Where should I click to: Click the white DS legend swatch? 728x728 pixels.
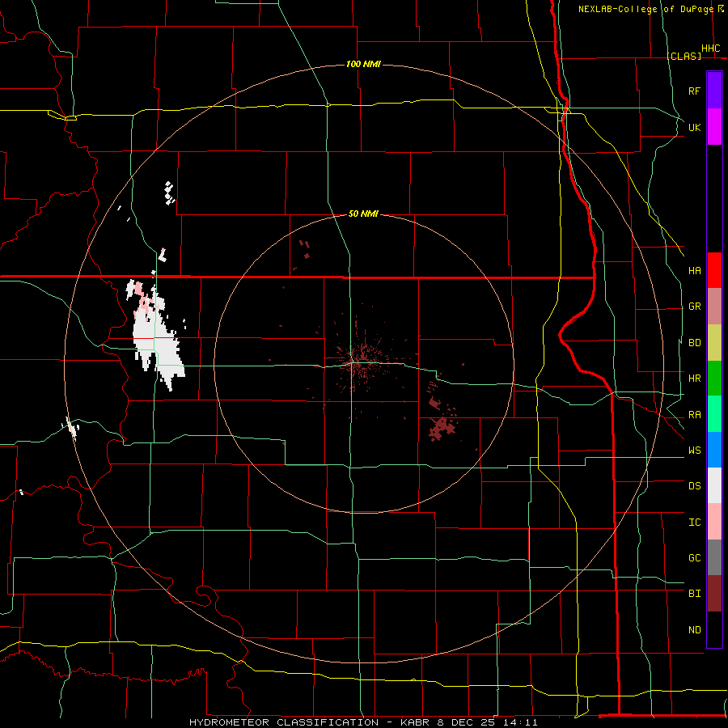pyautogui.click(x=714, y=485)
